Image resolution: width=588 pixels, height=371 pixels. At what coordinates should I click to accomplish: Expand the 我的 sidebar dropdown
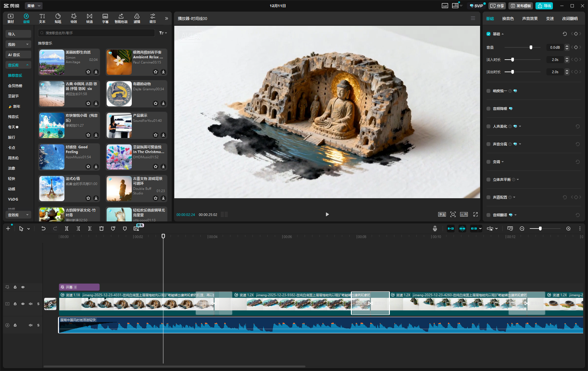[18, 44]
